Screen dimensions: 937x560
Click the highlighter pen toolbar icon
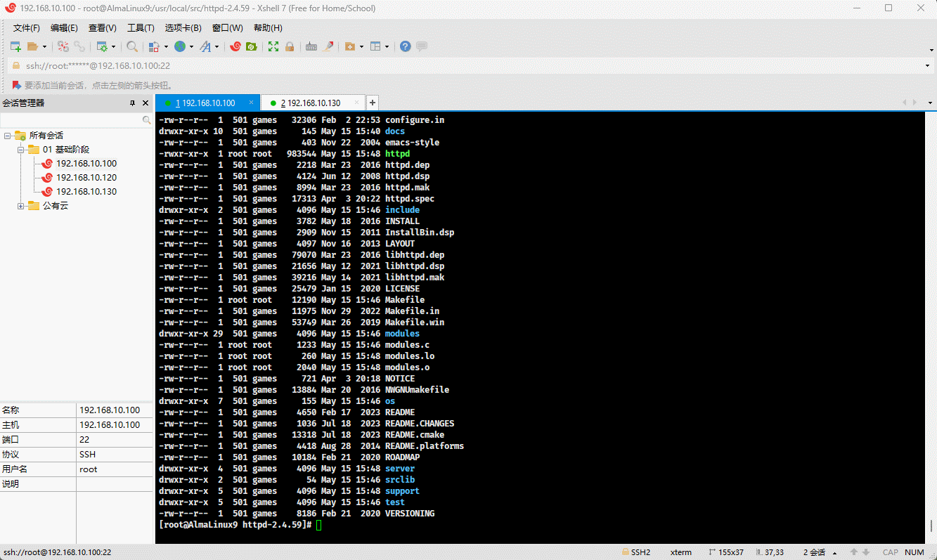click(328, 46)
